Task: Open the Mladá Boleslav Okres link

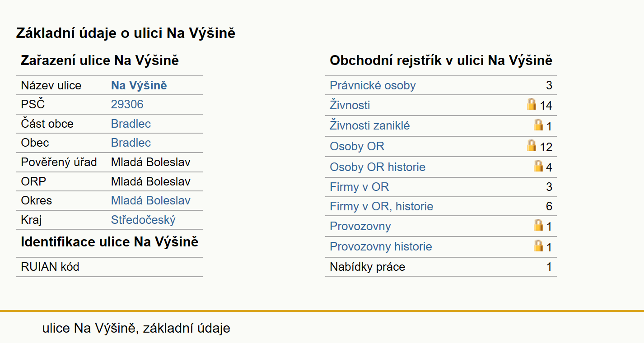Action: 151,200
